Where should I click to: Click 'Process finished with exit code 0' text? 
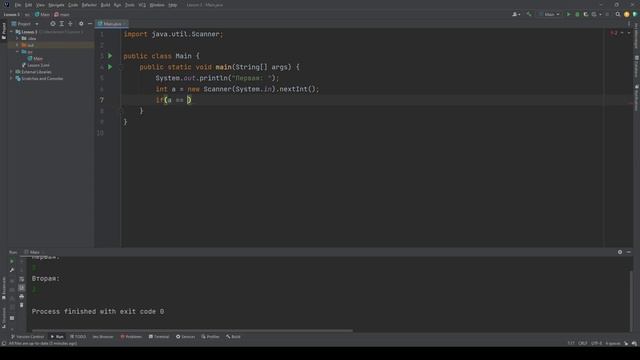pyautogui.click(x=98, y=311)
